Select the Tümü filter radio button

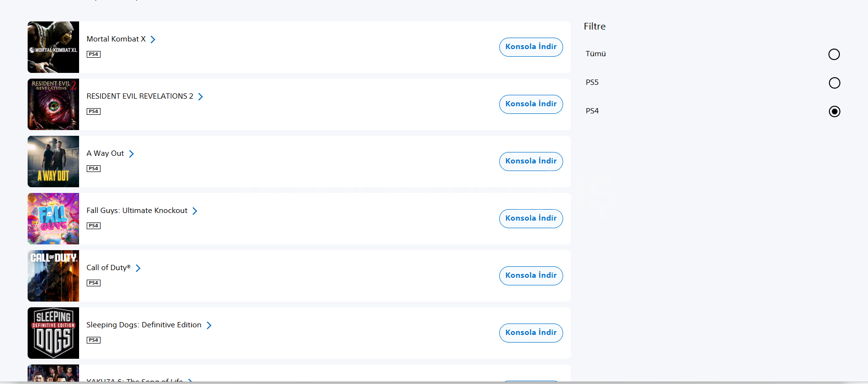[834, 54]
